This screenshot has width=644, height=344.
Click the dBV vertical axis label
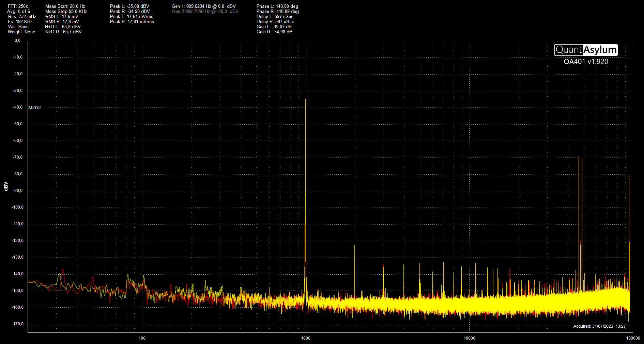coord(6,186)
